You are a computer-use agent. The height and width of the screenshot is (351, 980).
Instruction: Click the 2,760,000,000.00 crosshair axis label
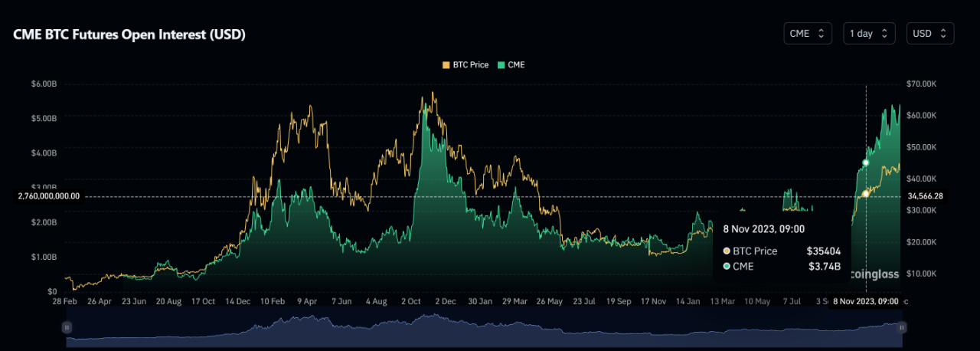(48, 196)
